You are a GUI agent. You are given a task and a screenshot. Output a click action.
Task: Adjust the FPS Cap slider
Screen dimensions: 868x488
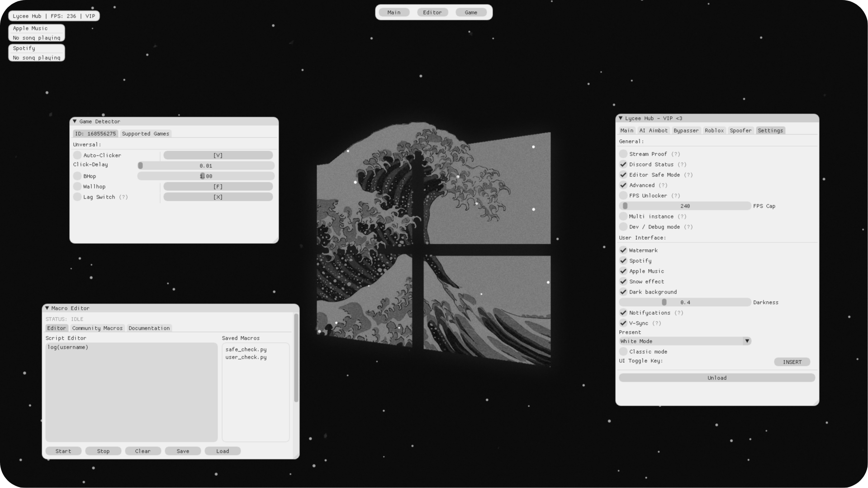(x=685, y=206)
